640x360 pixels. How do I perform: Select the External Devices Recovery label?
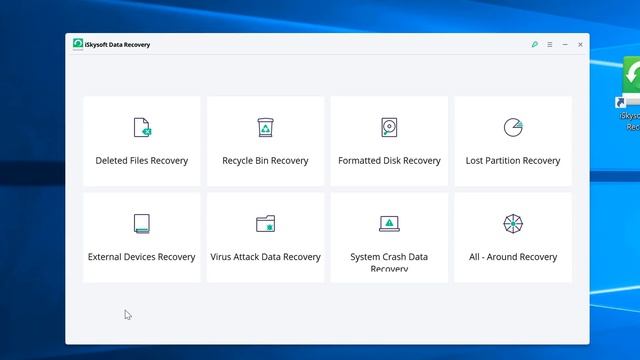(142, 257)
